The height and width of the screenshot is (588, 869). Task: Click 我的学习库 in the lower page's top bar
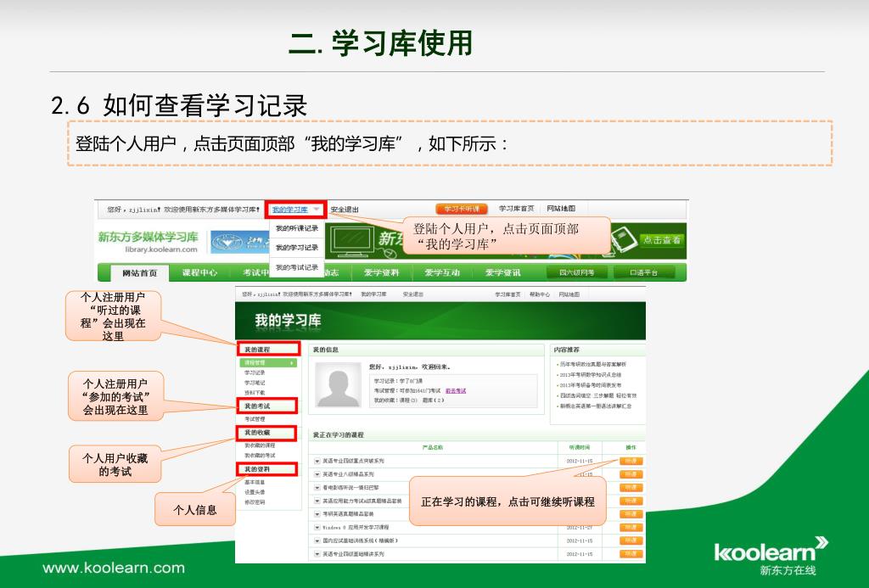[373, 294]
